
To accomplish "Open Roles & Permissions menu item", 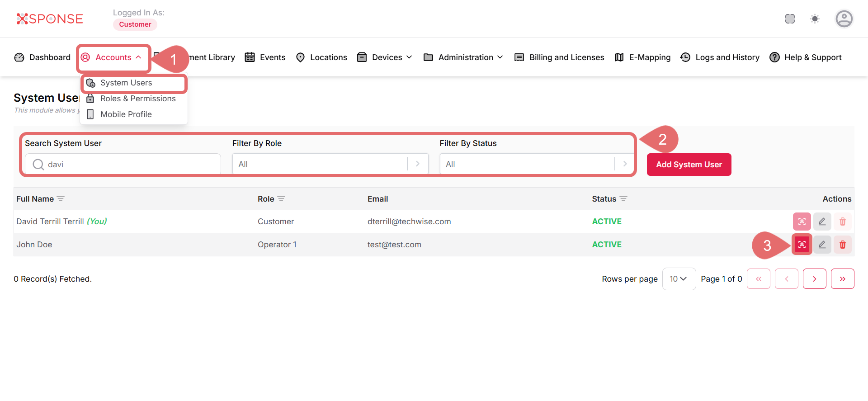I will (x=137, y=99).
